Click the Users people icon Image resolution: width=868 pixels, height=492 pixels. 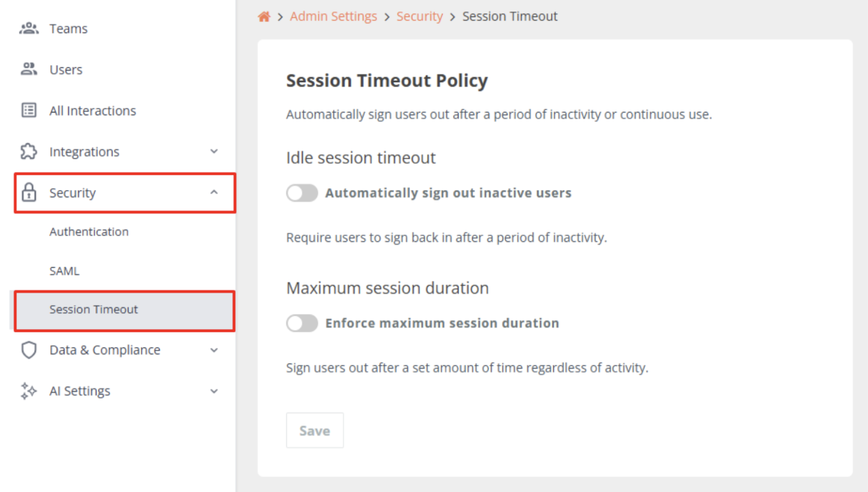tap(29, 70)
